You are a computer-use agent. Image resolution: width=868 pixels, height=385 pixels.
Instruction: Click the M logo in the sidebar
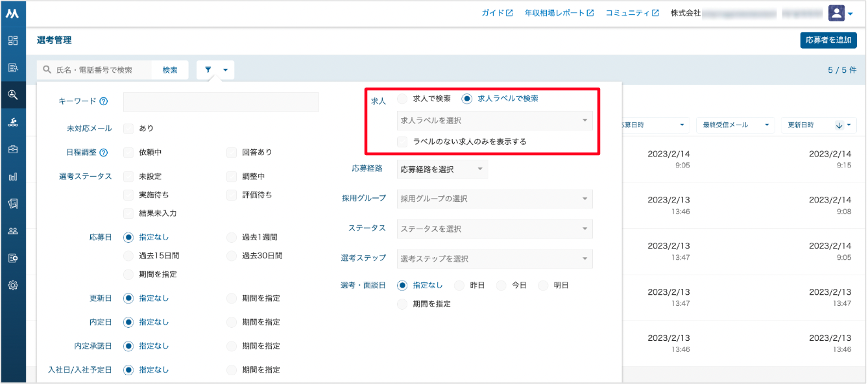point(12,13)
